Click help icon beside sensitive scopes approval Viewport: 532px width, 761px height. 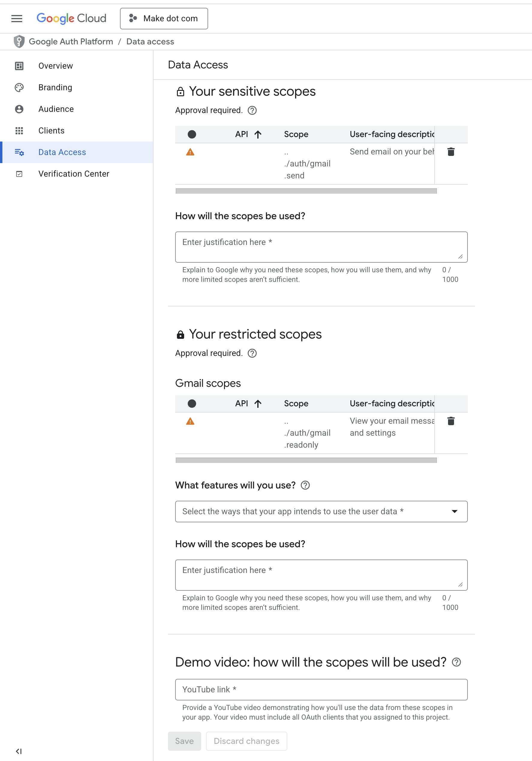(x=252, y=110)
